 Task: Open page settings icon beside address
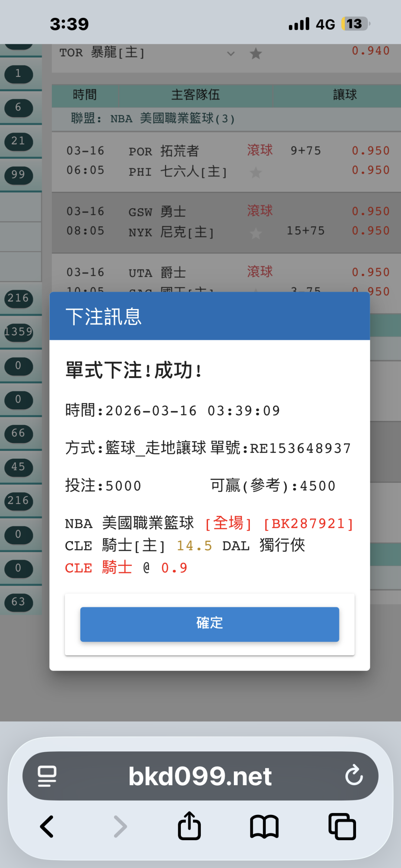pos(47,776)
